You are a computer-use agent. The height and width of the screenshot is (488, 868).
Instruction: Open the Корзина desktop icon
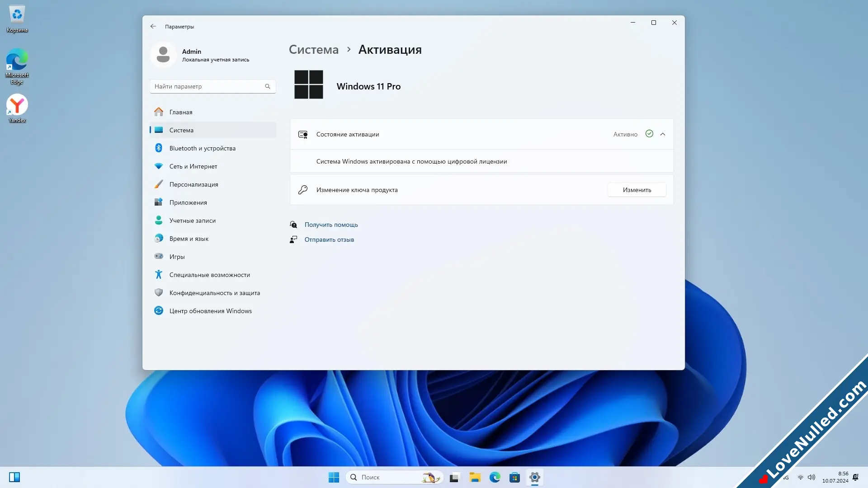(17, 19)
